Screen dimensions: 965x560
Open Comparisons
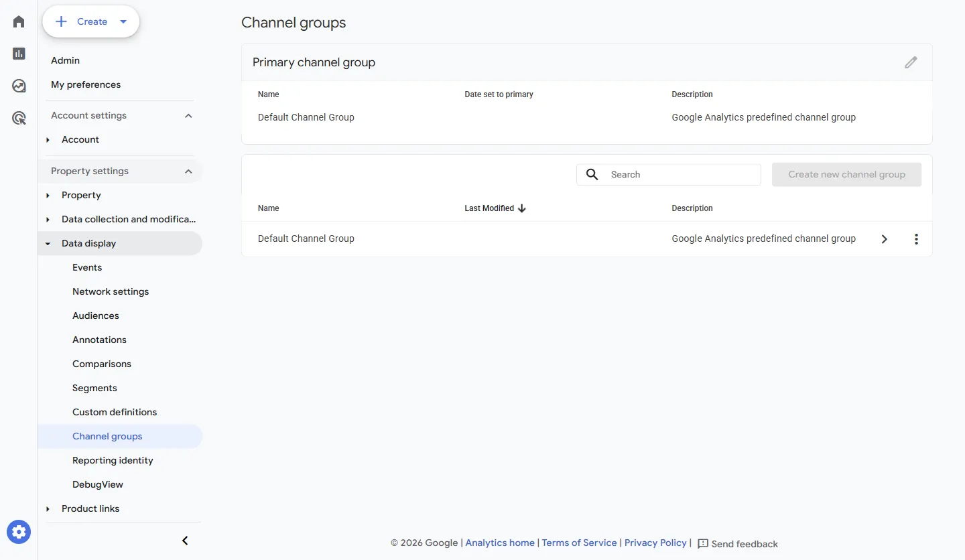tap(102, 364)
